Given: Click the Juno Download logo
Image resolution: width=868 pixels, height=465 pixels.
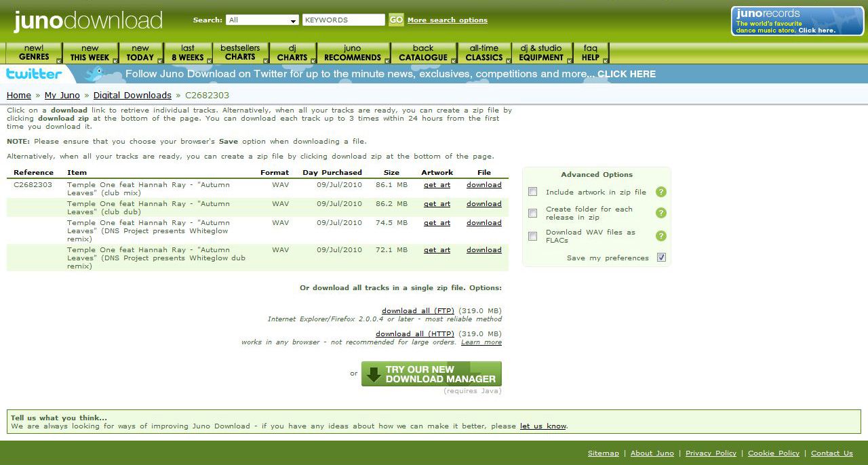Looking at the screenshot, I should (x=88, y=20).
